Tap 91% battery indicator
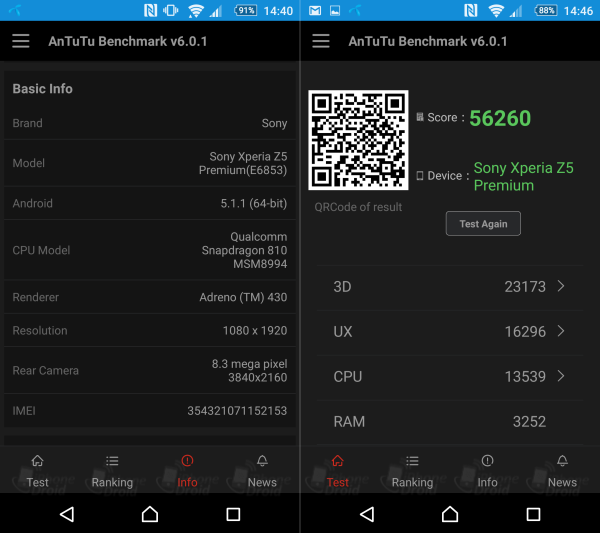This screenshot has height=533, width=600. (x=245, y=10)
